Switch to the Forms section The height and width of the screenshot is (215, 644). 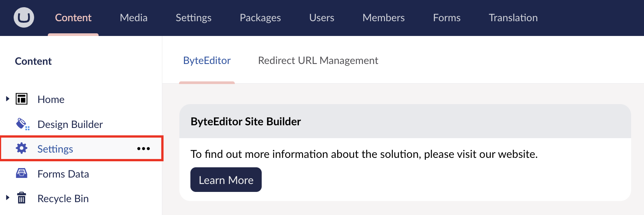[x=446, y=18]
